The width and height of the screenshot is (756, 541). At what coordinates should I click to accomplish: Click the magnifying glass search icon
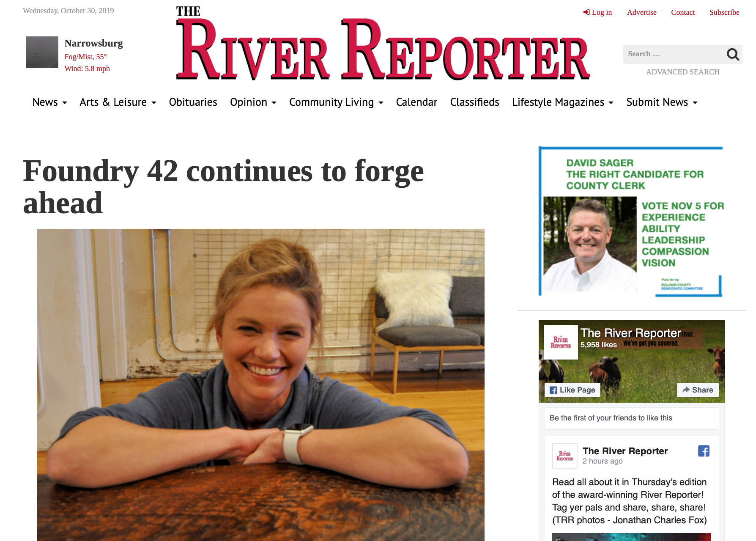point(733,54)
